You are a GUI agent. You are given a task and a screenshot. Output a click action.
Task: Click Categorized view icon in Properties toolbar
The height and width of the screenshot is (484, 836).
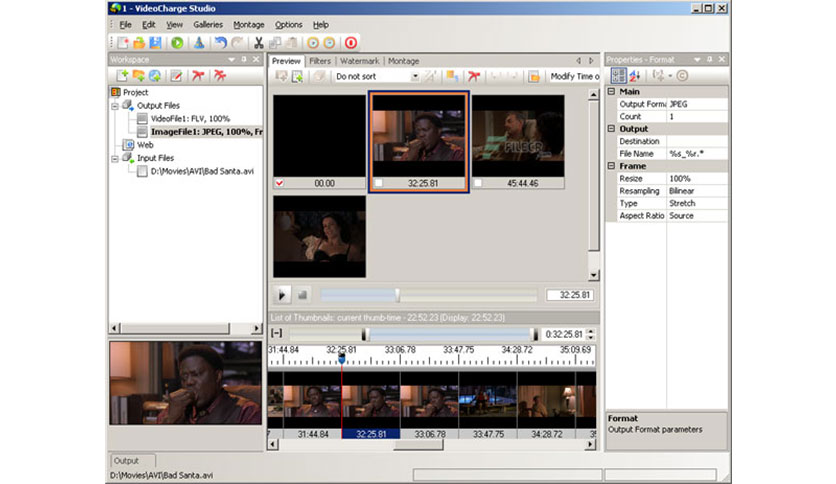coord(618,76)
